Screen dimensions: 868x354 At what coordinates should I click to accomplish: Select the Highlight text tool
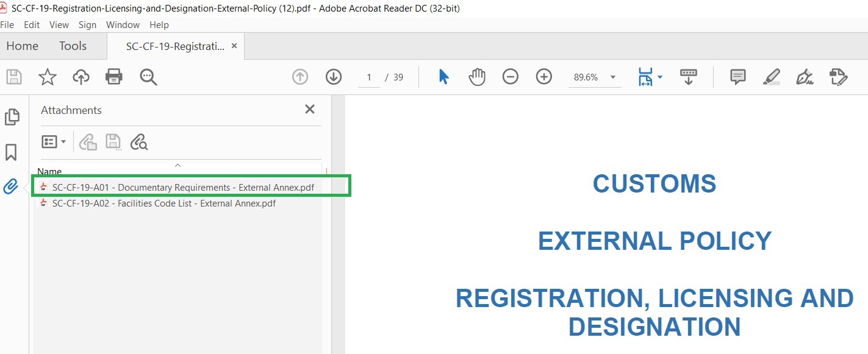[772, 77]
